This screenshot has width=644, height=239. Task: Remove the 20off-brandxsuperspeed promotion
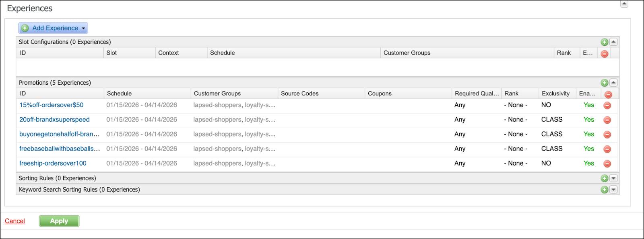[607, 120]
